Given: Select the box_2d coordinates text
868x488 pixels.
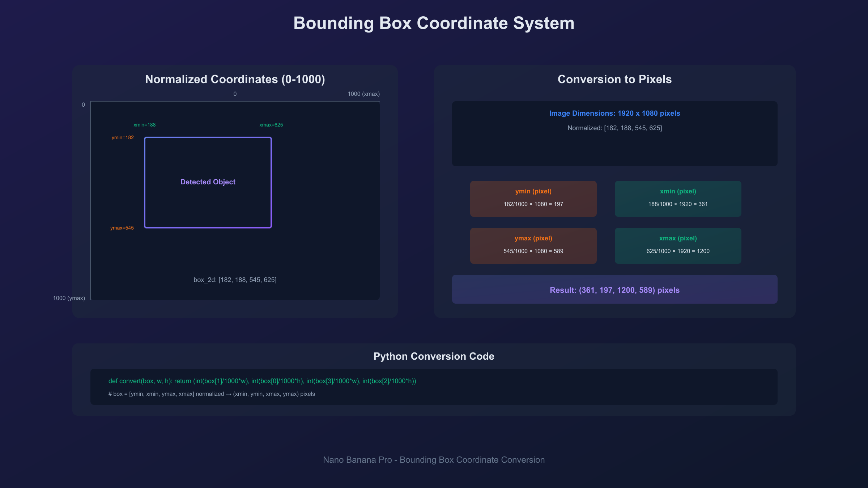Looking at the screenshot, I should tap(235, 280).
